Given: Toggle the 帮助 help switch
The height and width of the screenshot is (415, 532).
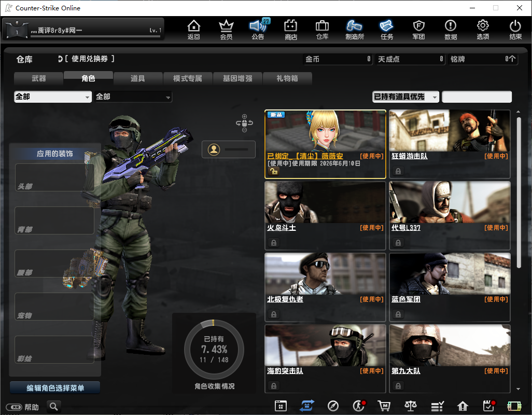Looking at the screenshot, I should (14, 407).
